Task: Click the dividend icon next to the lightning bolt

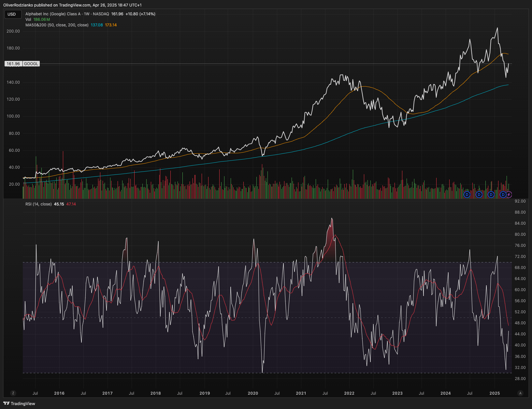Action: pos(503,194)
